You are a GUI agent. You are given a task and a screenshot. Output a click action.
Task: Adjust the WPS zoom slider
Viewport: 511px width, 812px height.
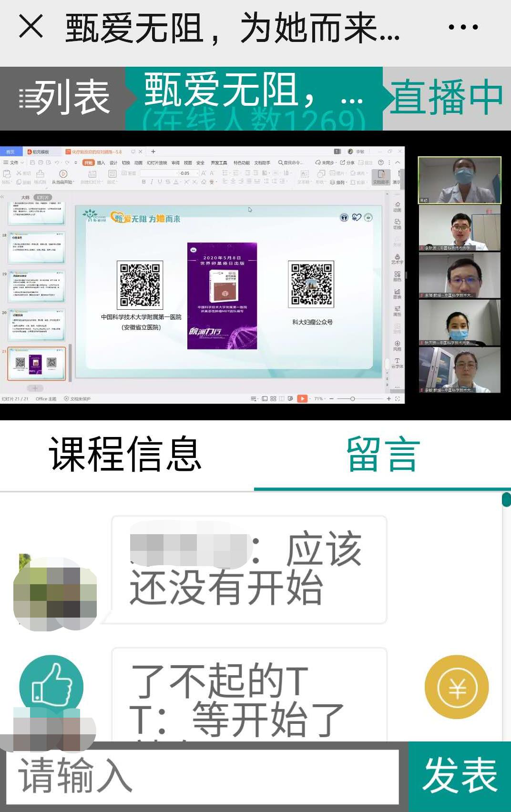click(x=353, y=399)
